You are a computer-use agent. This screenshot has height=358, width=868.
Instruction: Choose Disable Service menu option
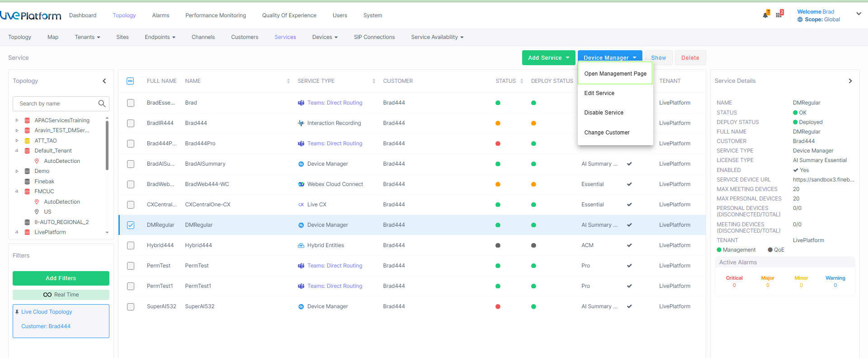click(x=604, y=113)
